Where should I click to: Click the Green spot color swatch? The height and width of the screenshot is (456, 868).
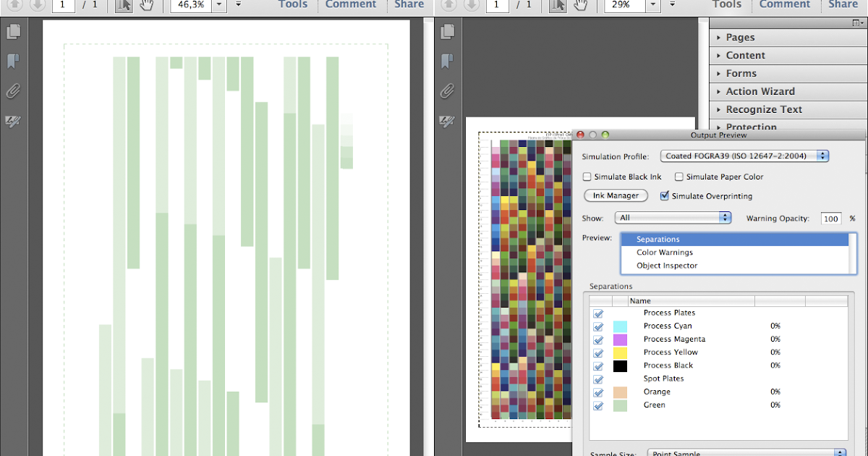pyautogui.click(x=620, y=406)
